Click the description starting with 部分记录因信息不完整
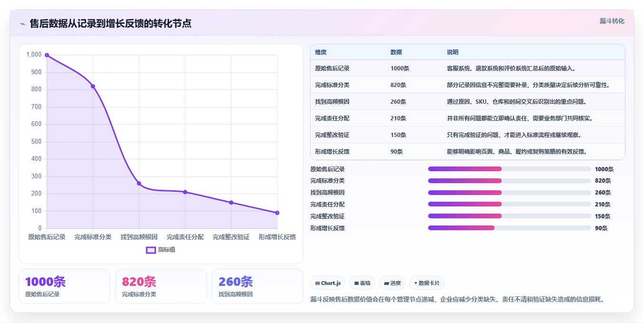The height and width of the screenshot is (323, 644). [528, 85]
